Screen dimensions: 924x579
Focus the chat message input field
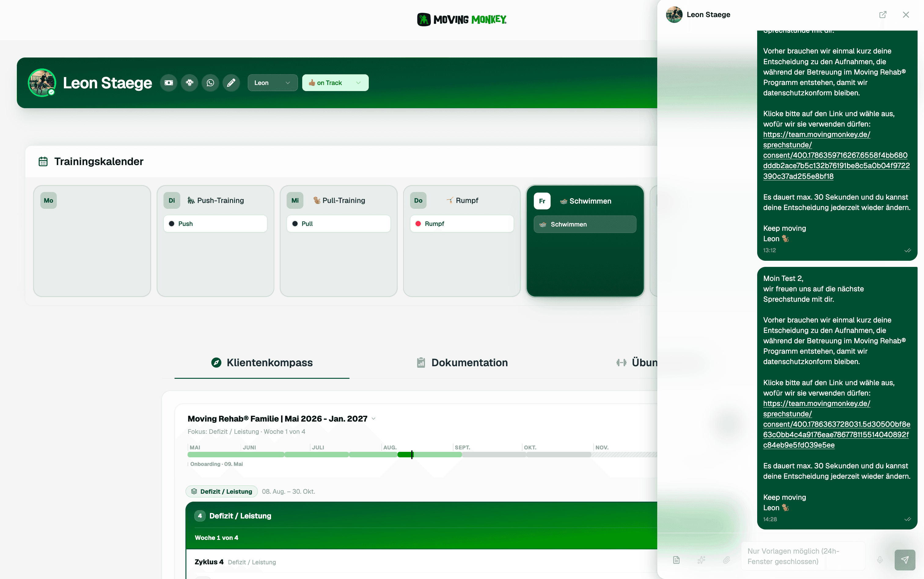point(803,556)
